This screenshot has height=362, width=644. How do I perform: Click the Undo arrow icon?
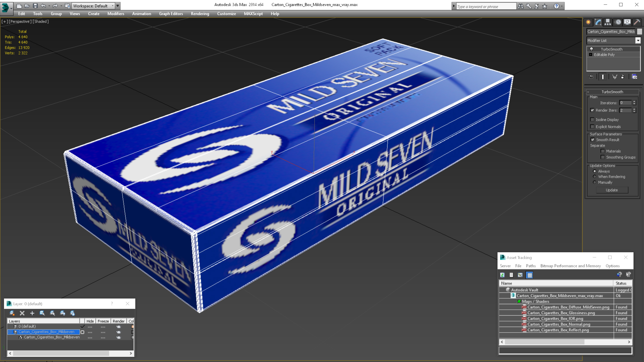pos(43,6)
